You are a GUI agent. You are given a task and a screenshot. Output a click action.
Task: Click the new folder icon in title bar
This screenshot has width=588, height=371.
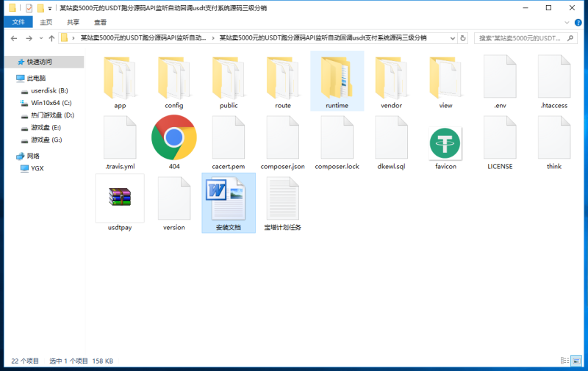(40, 8)
